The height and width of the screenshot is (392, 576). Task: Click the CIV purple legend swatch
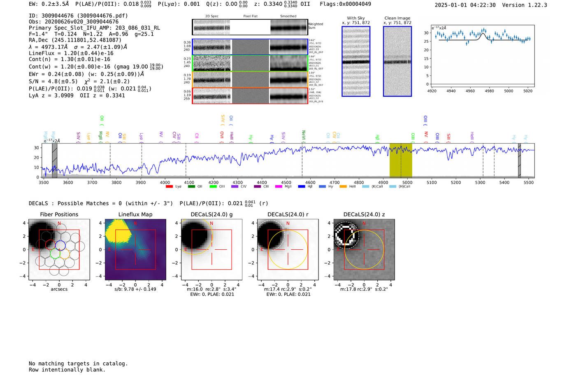pyautogui.click(x=235, y=187)
